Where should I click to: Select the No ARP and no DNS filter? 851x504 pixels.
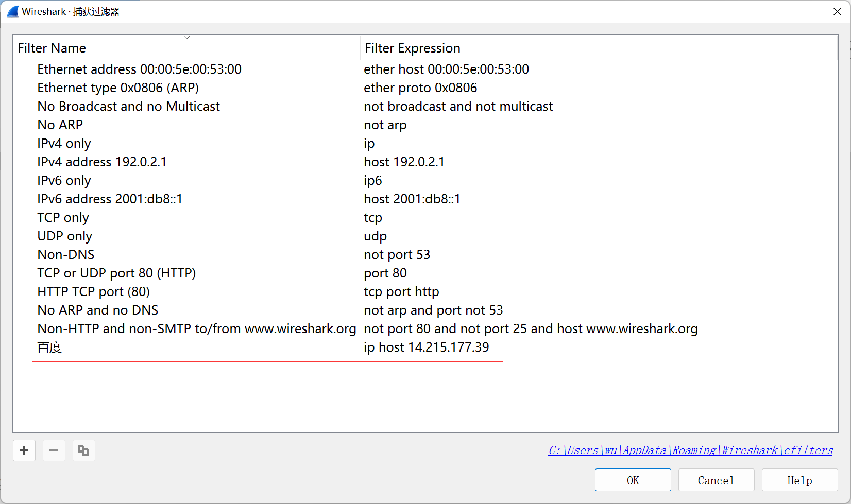[x=97, y=310]
